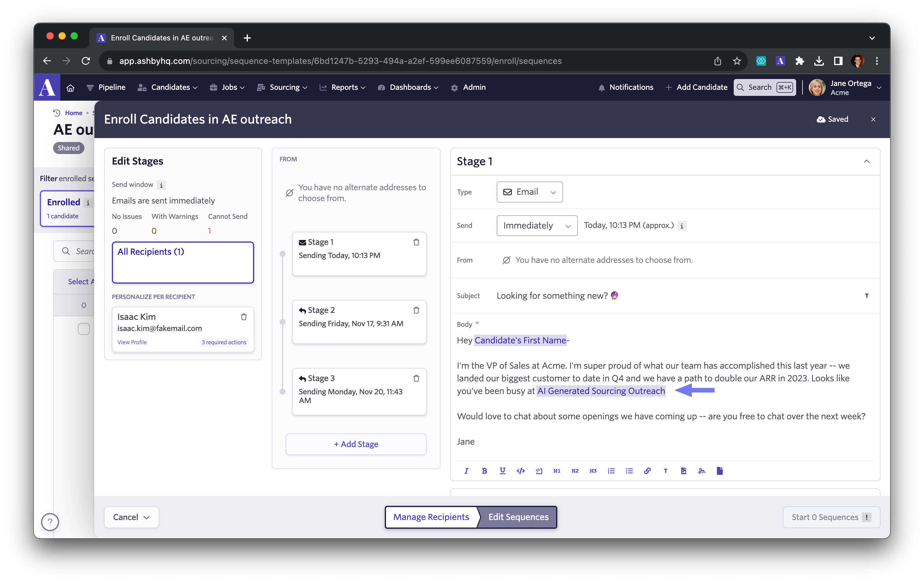Collapse the Stage 1 panel chevron
924x583 pixels.
click(x=866, y=162)
